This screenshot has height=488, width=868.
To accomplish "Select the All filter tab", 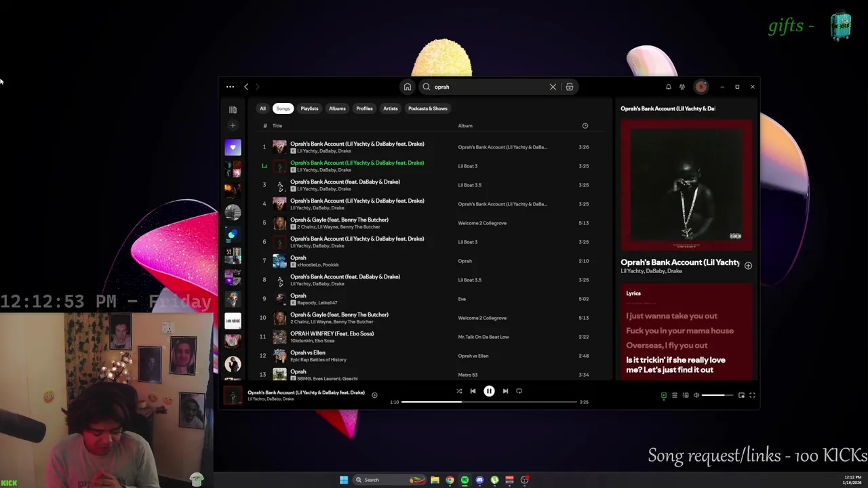I will pyautogui.click(x=262, y=108).
